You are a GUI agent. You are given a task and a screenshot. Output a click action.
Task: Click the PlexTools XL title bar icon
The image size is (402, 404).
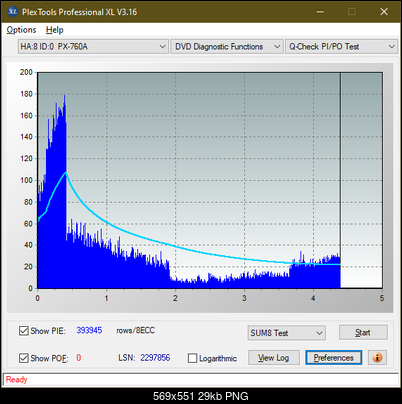(x=13, y=12)
